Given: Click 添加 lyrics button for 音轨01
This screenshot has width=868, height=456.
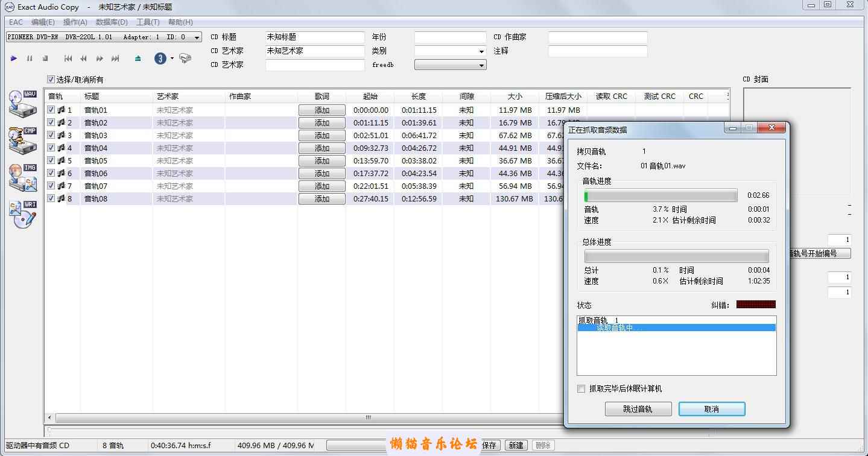Looking at the screenshot, I should 322,110.
